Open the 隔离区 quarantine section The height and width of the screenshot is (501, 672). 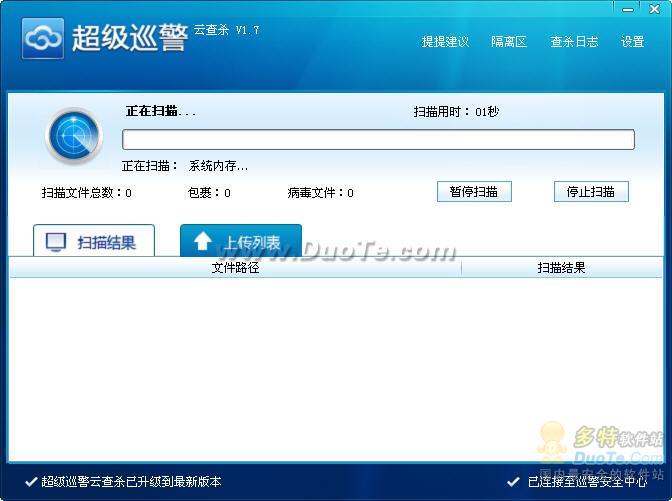click(509, 42)
